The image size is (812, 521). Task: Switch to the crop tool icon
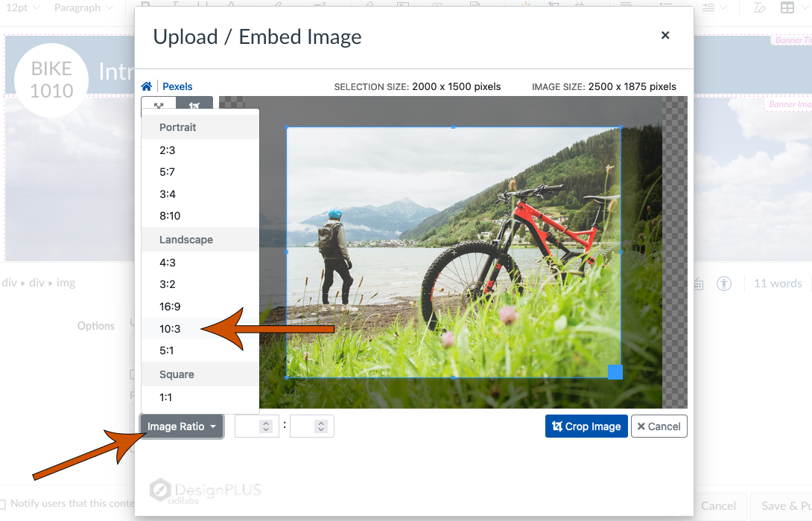[x=195, y=106]
